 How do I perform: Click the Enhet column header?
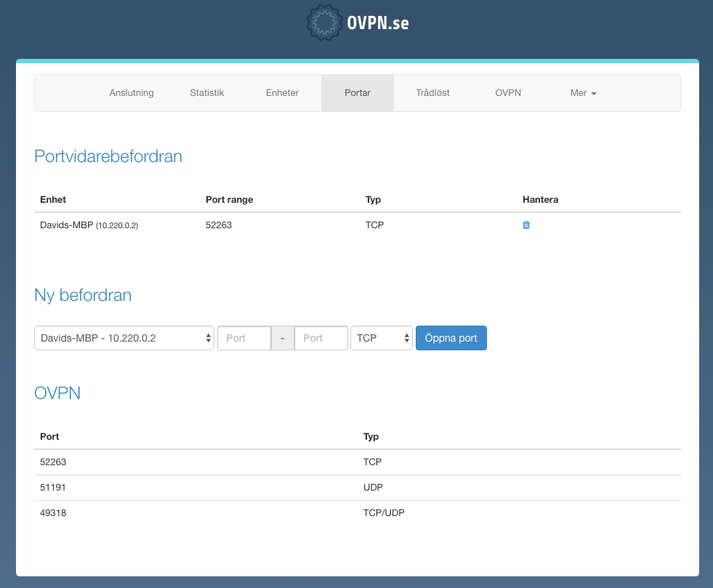(53, 200)
